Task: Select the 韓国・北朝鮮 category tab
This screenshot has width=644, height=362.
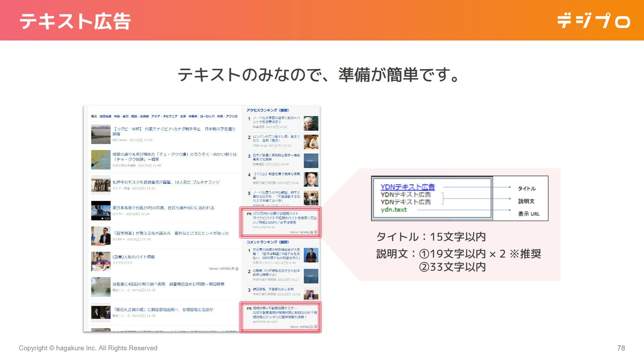Action: (x=140, y=117)
